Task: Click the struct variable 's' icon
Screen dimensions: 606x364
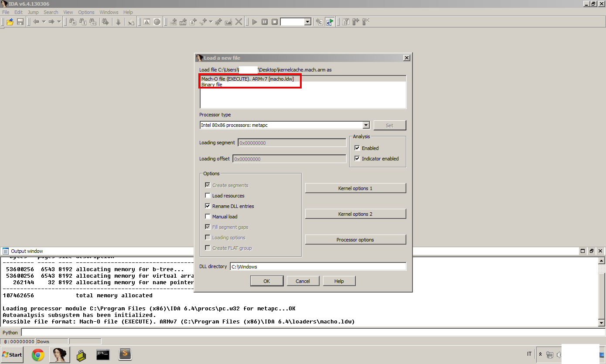Action: [203, 22]
